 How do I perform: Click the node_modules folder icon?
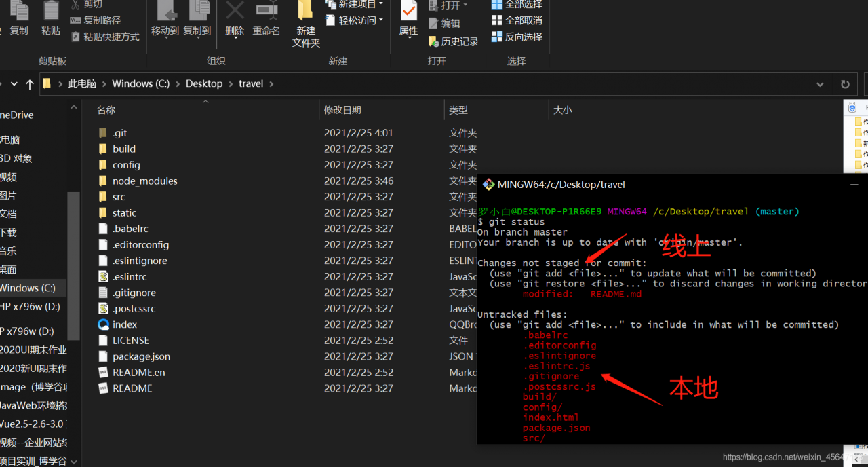pos(102,181)
